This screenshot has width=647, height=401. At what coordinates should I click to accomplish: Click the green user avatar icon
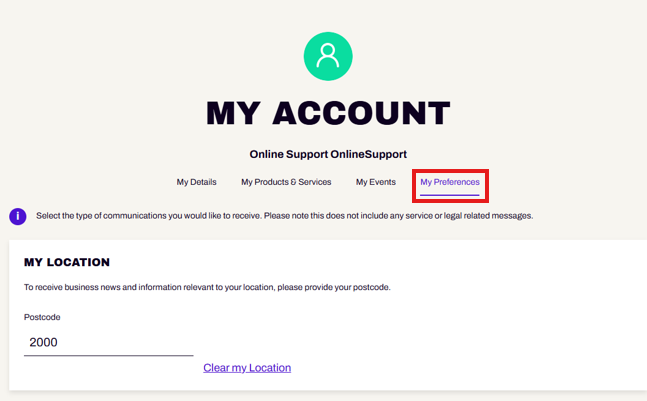pyautogui.click(x=328, y=56)
